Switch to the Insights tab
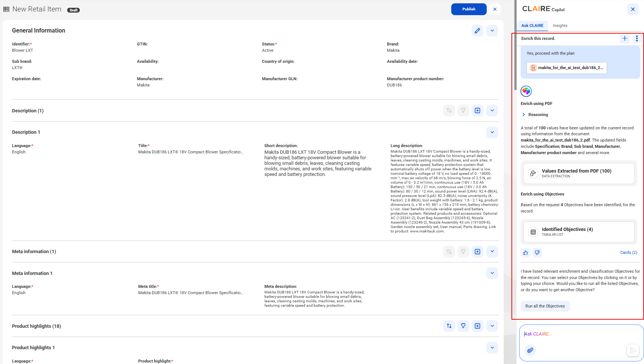This screenshot has width=644, height=364. click(x=560, y=25)
